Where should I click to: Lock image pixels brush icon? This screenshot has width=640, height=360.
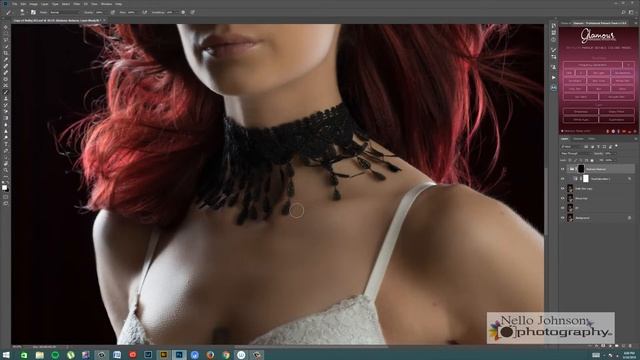pos(575,160)
